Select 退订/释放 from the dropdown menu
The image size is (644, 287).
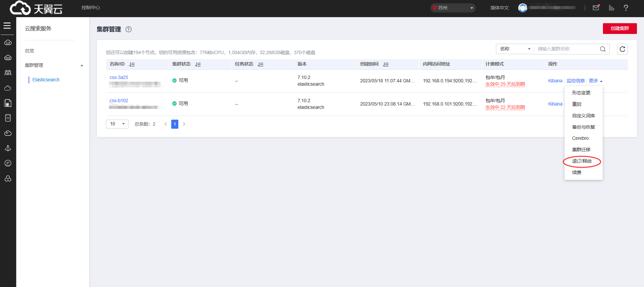point(582,161)
